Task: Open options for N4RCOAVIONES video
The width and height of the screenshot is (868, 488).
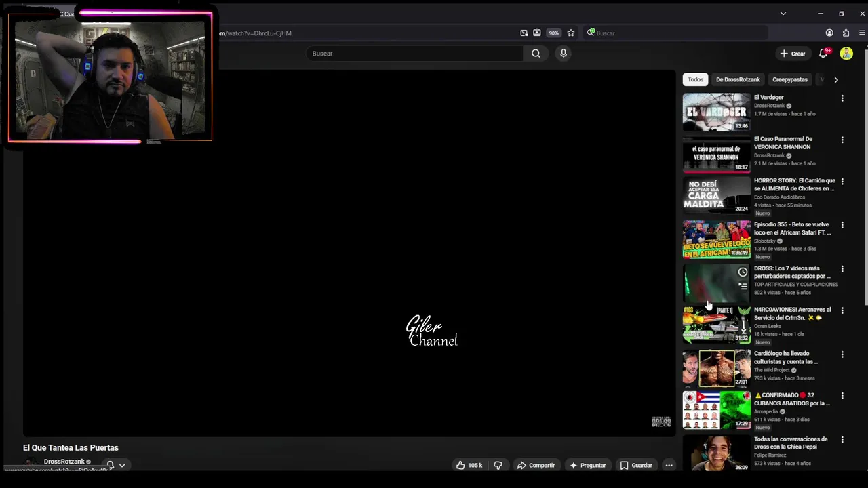Action: [842, 310]
